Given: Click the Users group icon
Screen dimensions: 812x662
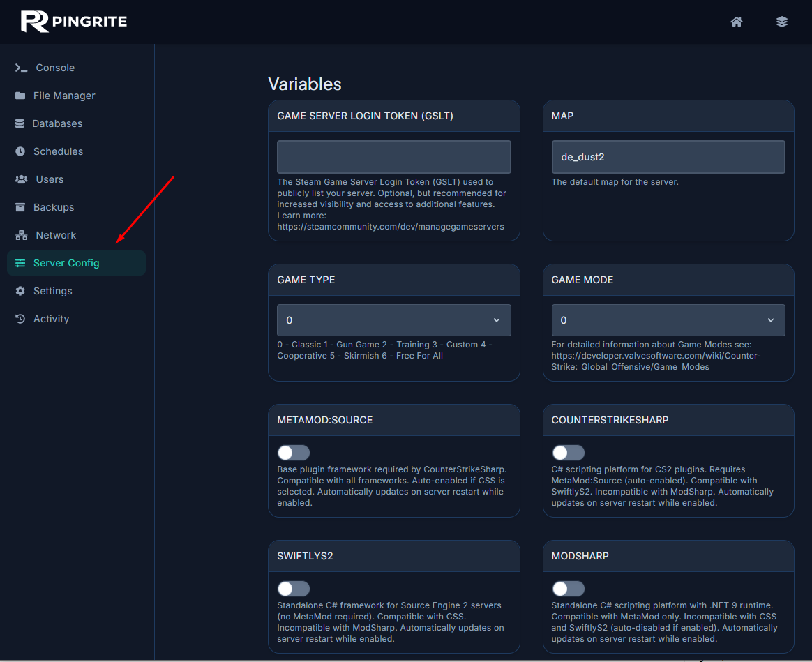Looking at the screenshot, I should (x=19, y=179).
